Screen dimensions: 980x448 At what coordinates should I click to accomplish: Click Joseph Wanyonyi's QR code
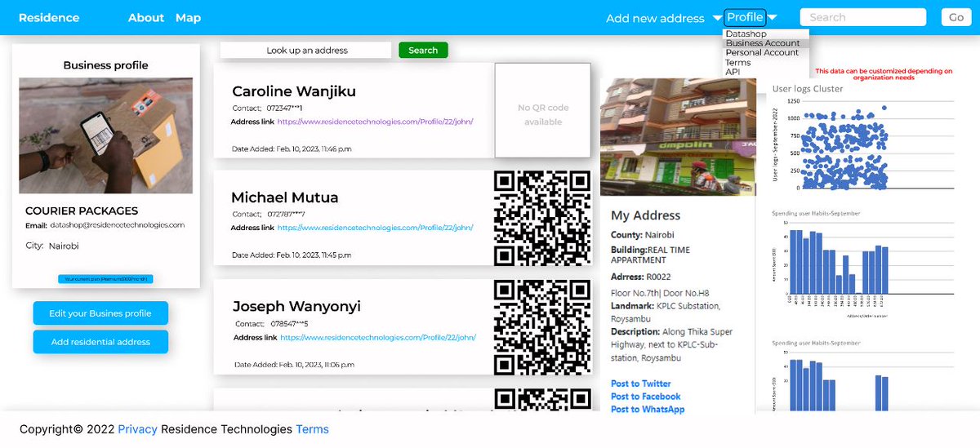click(542, 327)
